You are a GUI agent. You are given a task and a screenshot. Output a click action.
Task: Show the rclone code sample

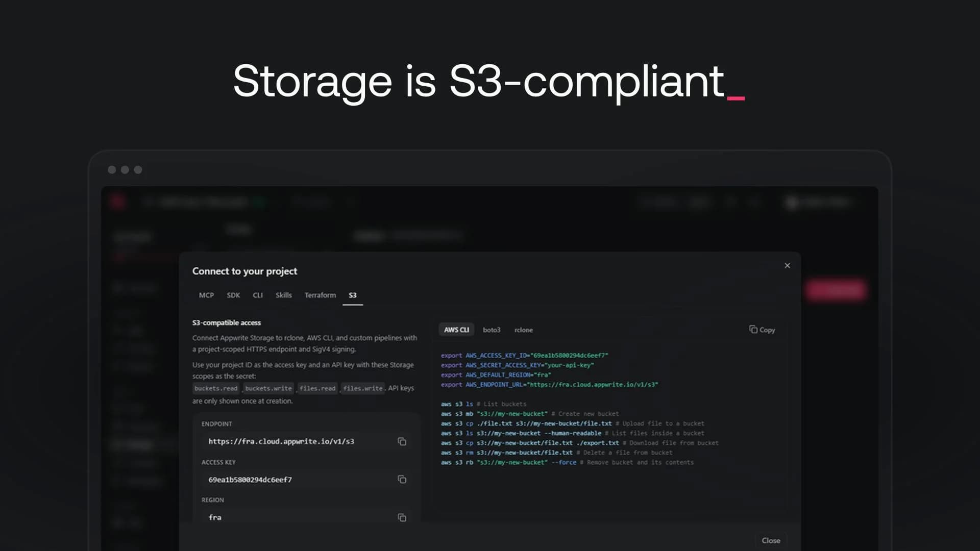click(x=524, y=330)
